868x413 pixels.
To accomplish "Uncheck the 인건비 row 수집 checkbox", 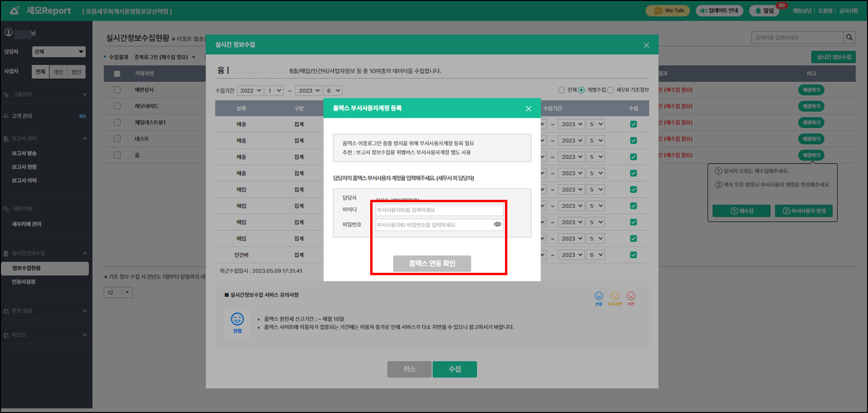I will tap(633, 255).
